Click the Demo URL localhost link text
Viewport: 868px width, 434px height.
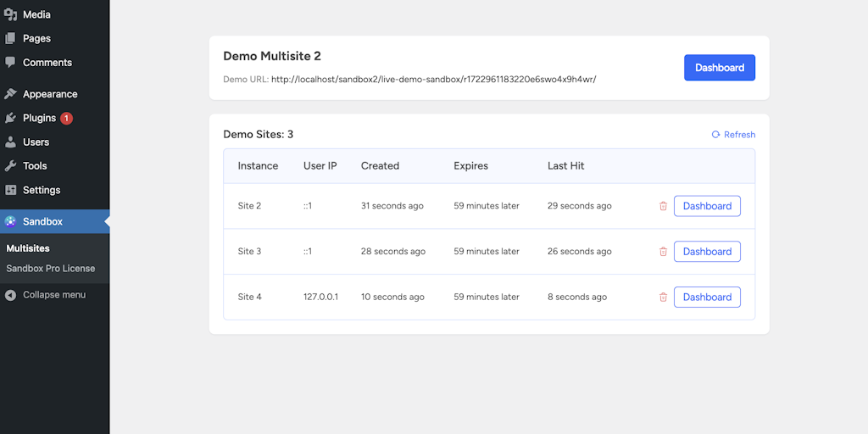point(433,80)
